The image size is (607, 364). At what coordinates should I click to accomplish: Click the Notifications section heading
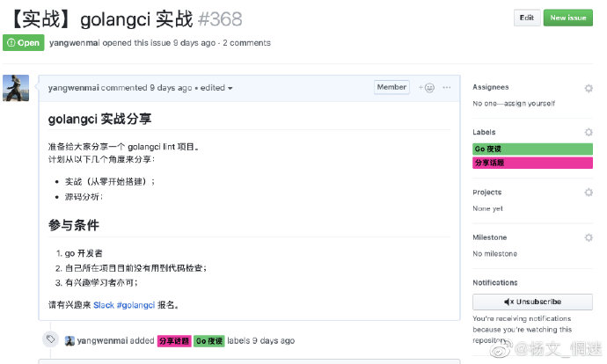coord(495,283)
